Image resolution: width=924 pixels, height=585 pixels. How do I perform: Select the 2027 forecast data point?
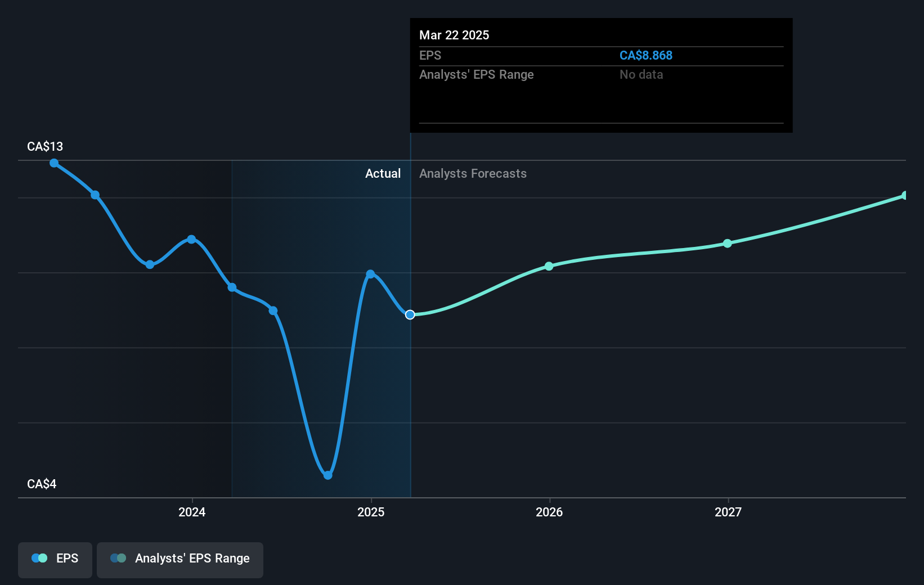coord(727,244)
